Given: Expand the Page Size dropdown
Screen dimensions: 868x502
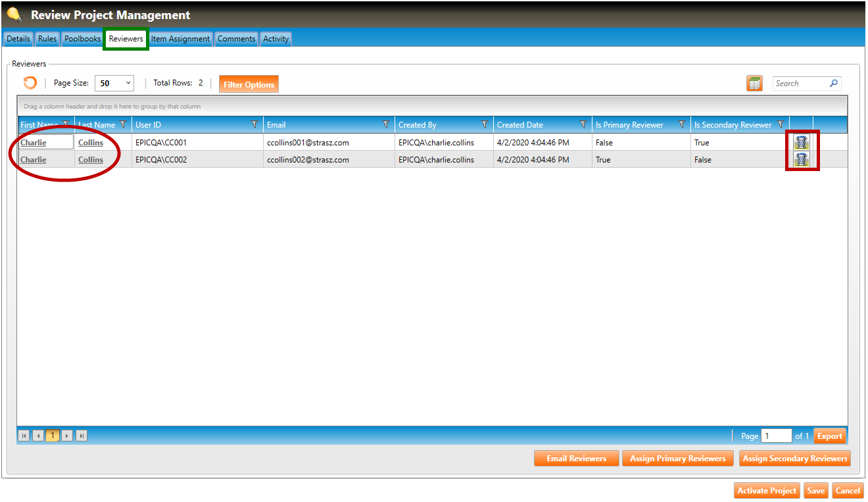Looking at the screenshot, I should 128,84.
